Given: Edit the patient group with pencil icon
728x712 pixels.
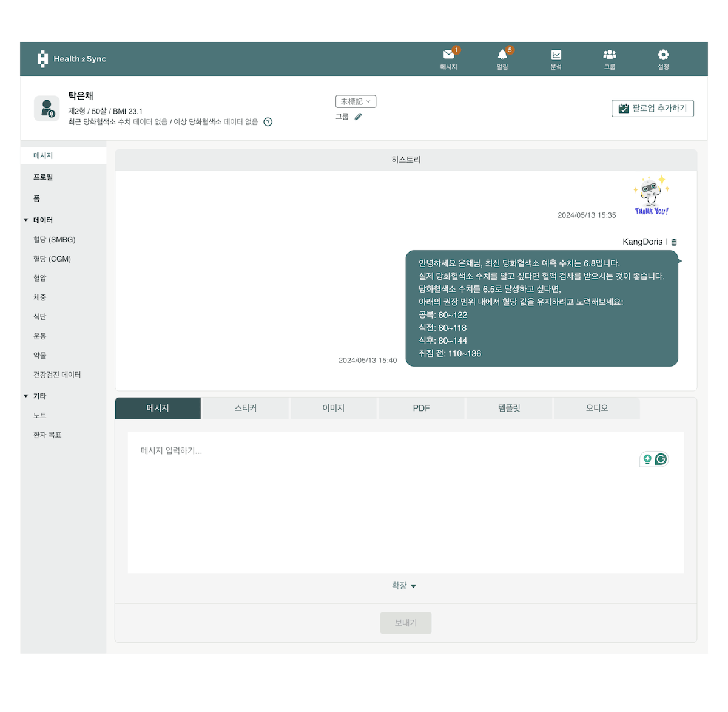Looking at the screenshot, I should (357, 116).
